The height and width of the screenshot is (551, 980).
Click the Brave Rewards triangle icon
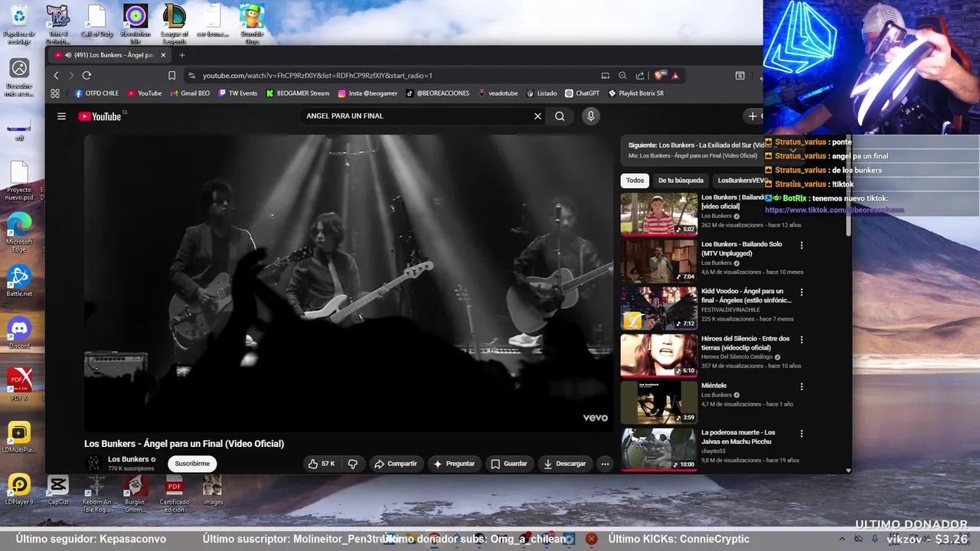click(x=675, y=75)
